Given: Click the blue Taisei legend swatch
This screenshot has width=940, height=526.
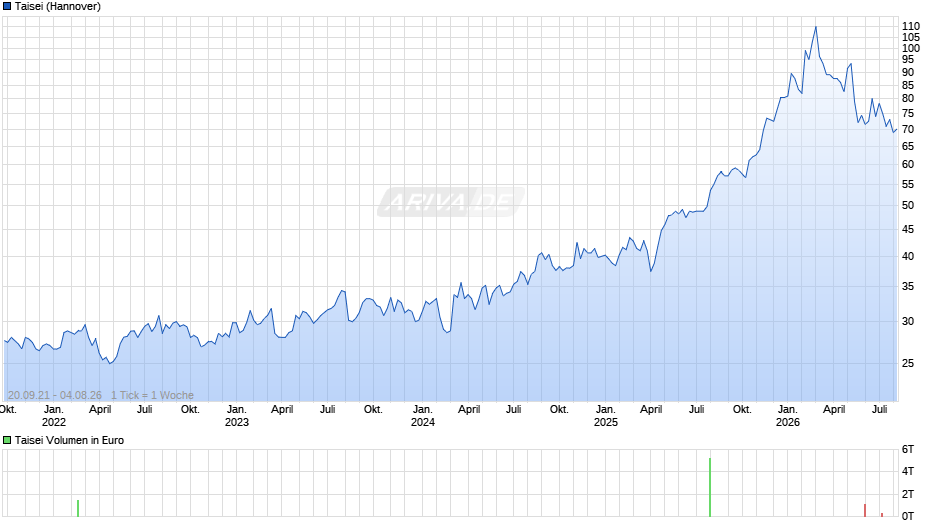Looking at the screenshot, I should (7, 7).
